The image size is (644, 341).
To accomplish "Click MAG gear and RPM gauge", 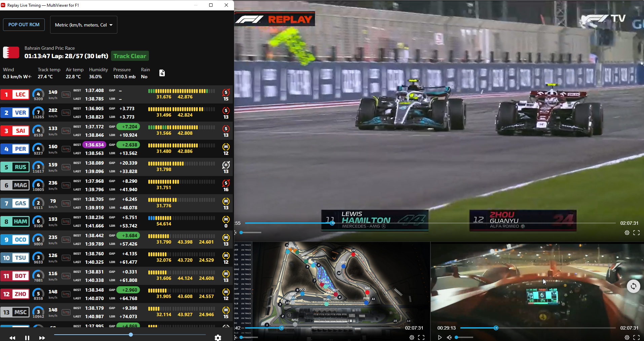I will (x=38, y=185).
